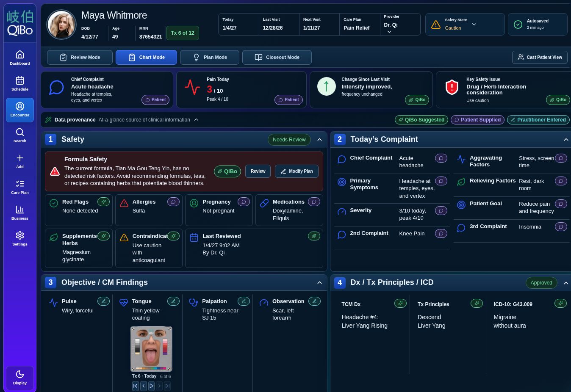This screenshot has height=392, width=571.
Task: Click the edit pencil badge on Pulse
Action: click(103, 301)
